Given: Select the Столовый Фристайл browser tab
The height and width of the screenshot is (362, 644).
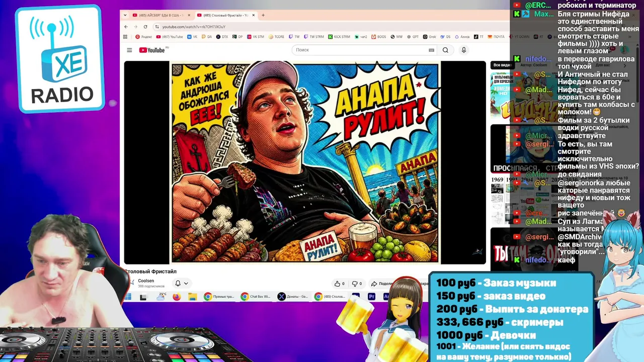Looking at the screenshot, I should tap(226, 15).
